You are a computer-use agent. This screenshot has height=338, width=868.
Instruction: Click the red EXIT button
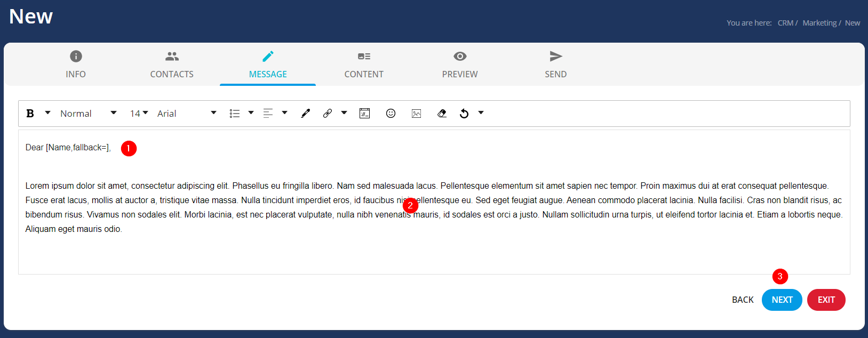[826, 300]
